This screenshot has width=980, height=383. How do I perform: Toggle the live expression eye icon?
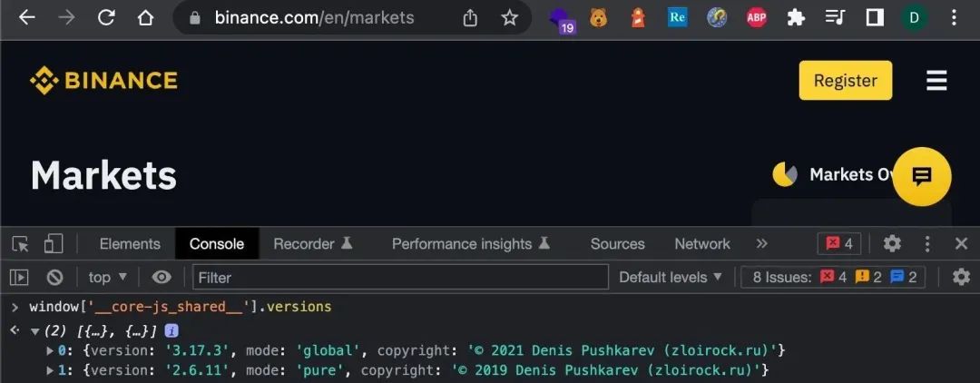162,277
